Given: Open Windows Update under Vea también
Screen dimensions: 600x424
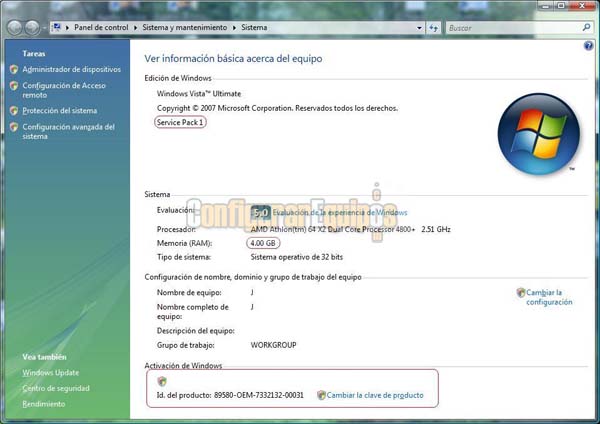Looking at the screenshot, I should pos(51,372).
